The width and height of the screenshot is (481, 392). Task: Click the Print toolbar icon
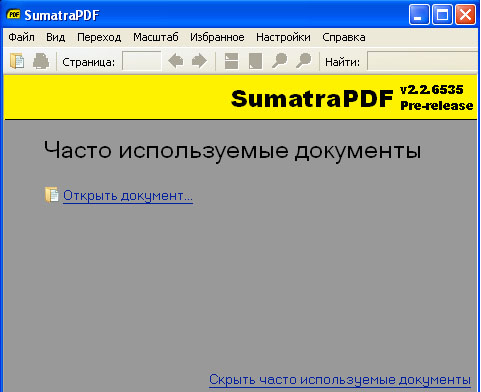(x=41, y=61)
